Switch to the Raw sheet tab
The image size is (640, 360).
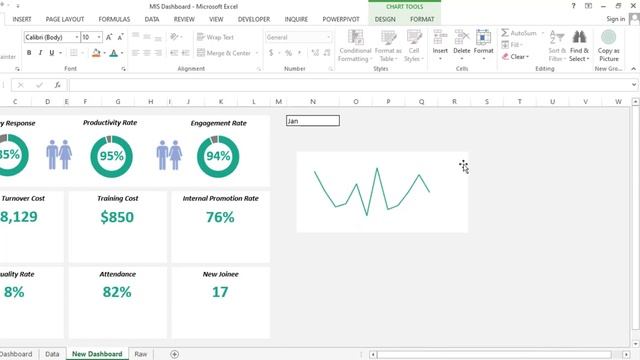click(x=140, y=354)
